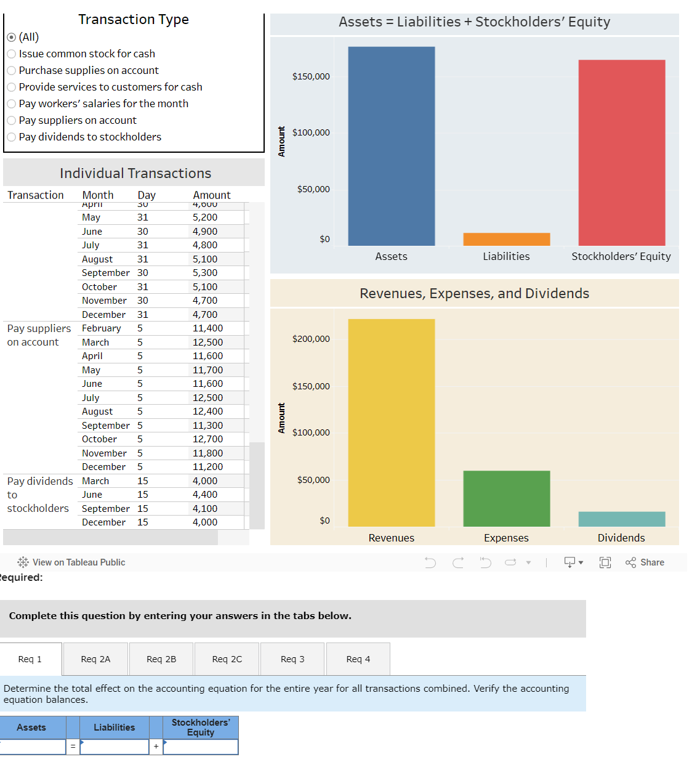Select the (All) transaction type radio button
The image size is (700, 762).
coord(10,37)
